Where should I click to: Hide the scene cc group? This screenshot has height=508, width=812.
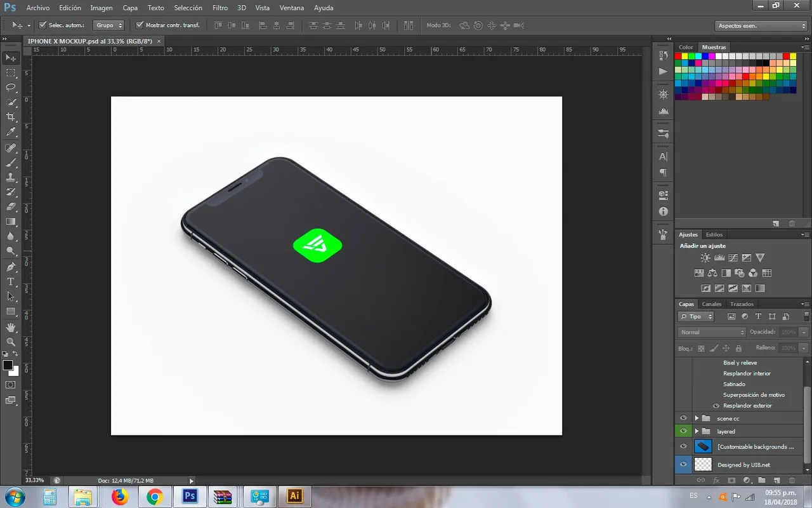(x=683, y=418)
